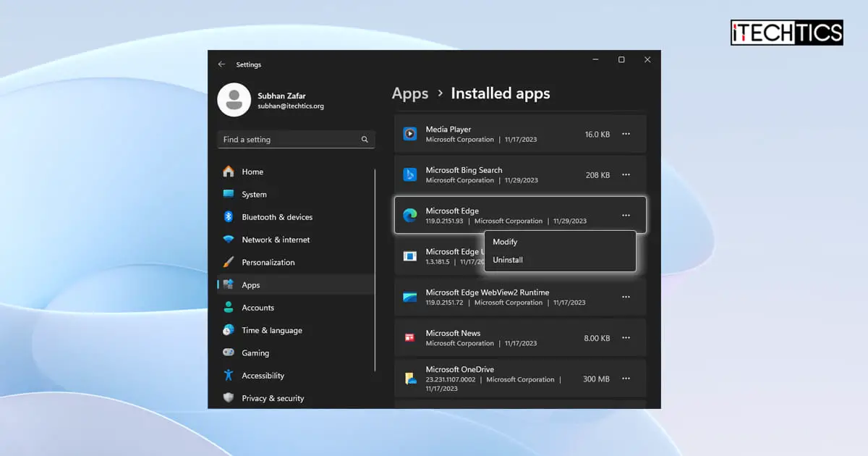Click the Gaming controller icon
The height and width of the screenshot is (456, 868).
coord(229,352)
